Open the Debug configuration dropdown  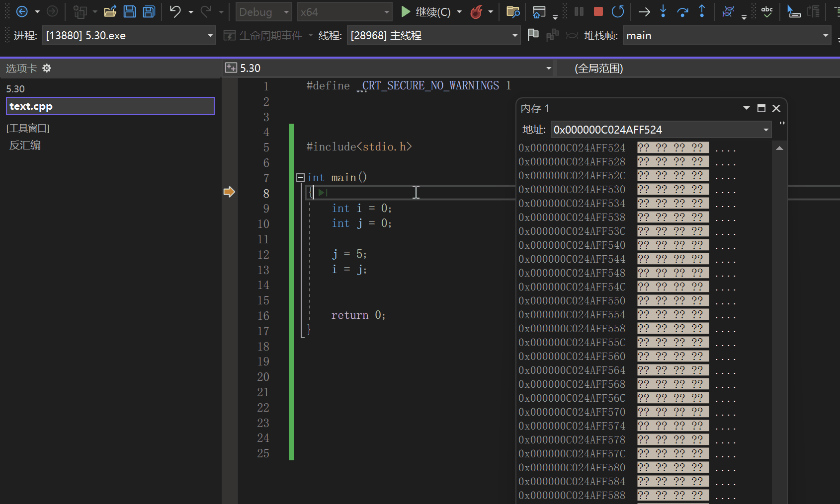pos(263,12)
